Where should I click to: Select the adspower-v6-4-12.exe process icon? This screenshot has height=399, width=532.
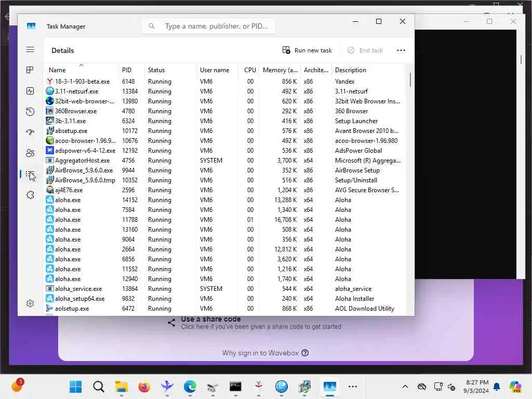pyautogui.click(x=49, y=150)
